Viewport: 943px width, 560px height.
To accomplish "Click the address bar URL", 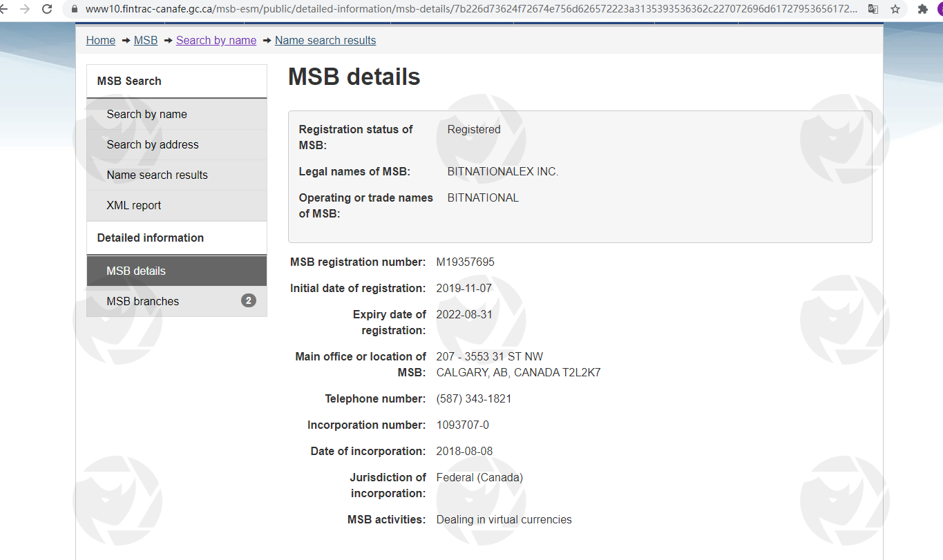I will coord(470,9).
